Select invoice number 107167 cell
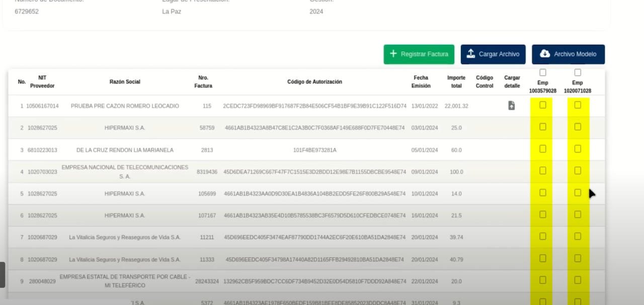 tap(207, 216)
